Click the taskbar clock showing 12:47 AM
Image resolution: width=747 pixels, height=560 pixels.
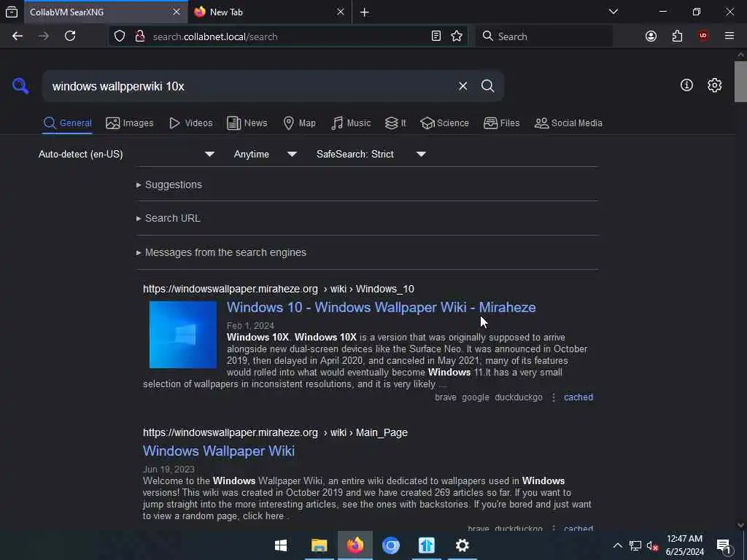coord(684,545)
